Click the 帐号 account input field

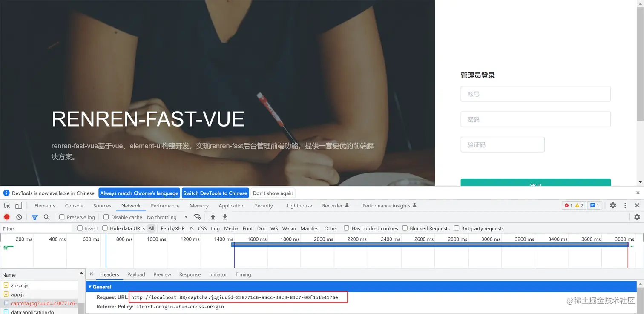coord(536,94)
